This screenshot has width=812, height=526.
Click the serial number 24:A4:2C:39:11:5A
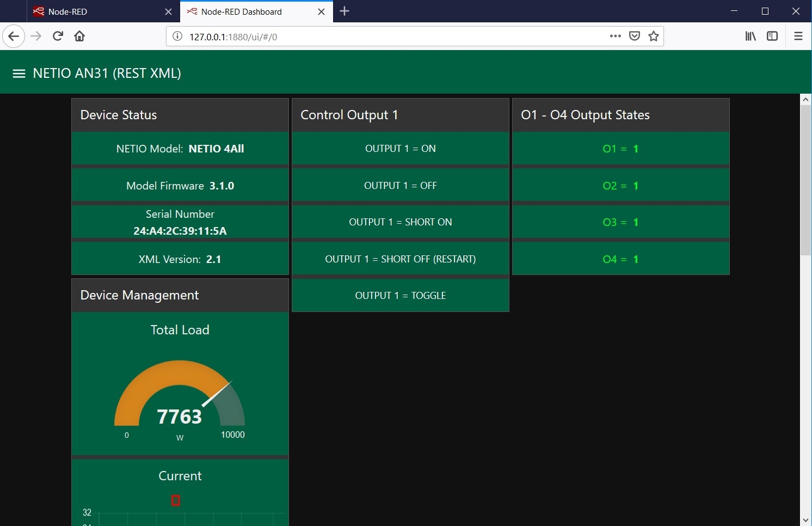pyautogui.click(x=180, y=231)
